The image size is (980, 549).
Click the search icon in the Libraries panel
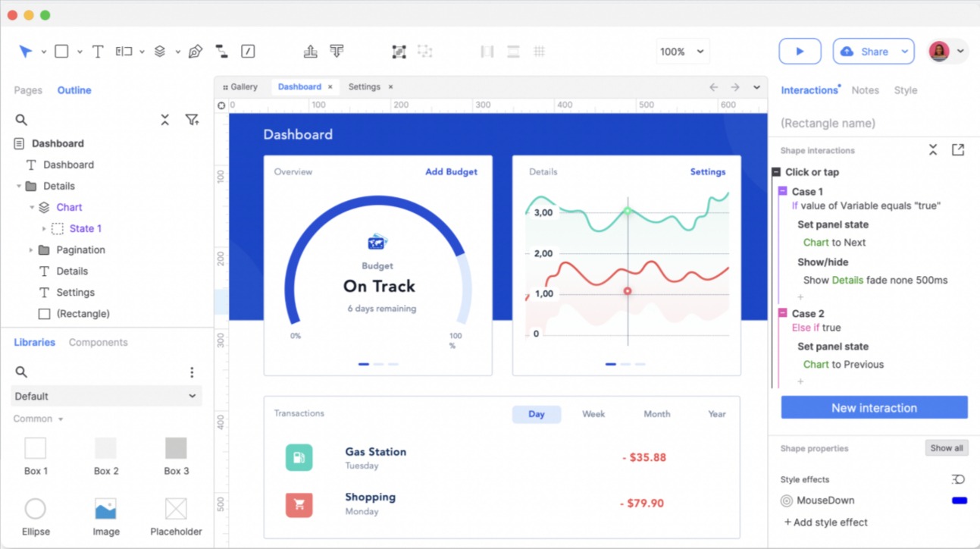pos(20,372)
